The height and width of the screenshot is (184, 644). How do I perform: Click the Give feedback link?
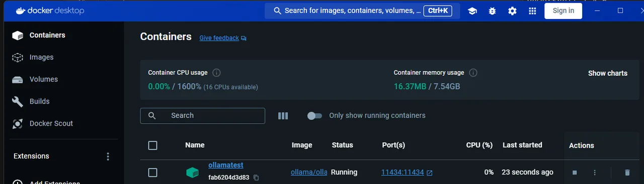[219, 38]
